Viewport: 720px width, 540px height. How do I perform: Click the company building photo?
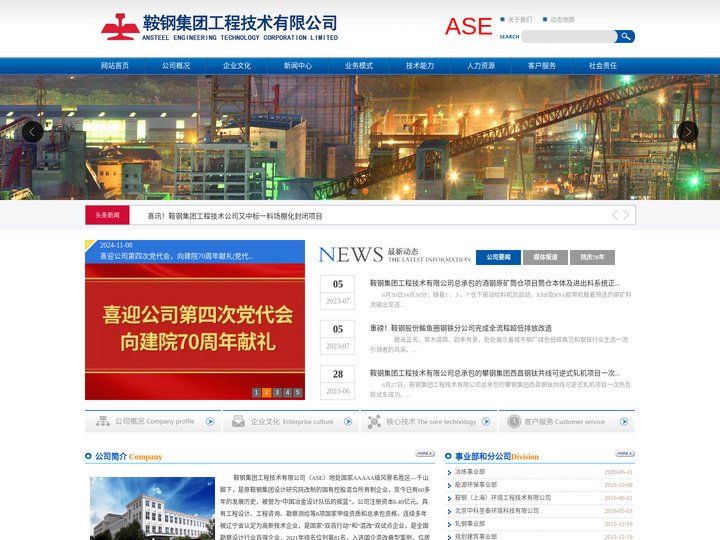[x=152, y=508]
